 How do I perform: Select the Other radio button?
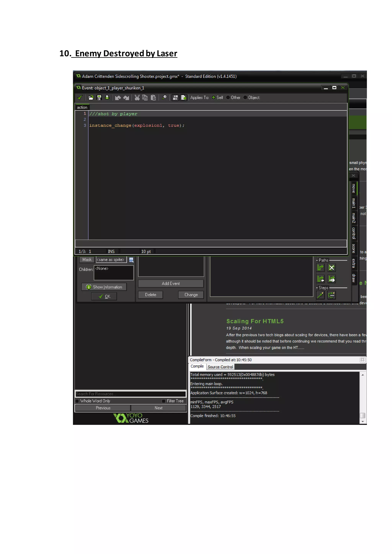point(228,98)
